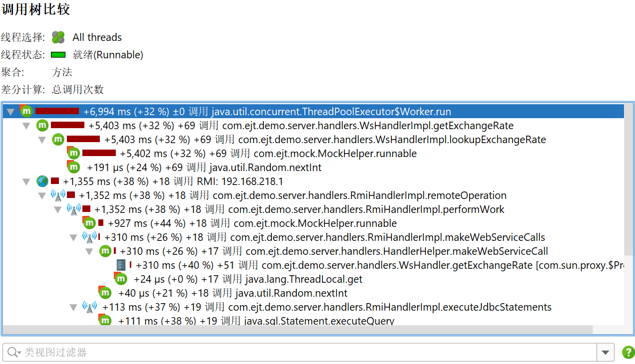This screenshot has height=364, width=635.
Task: Click the magnifier icon in the filter box
Action: tap(13, 353)
